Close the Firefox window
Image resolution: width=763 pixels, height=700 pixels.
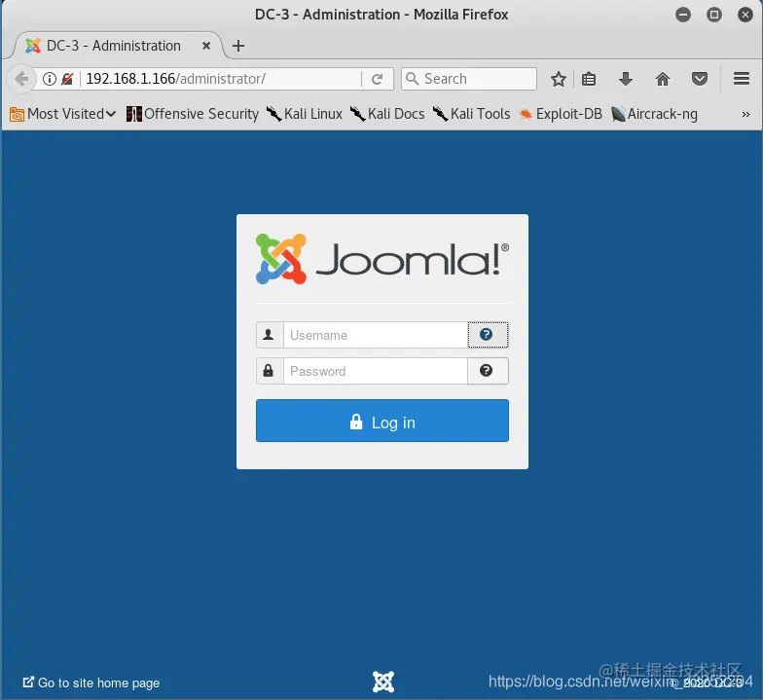745,15
